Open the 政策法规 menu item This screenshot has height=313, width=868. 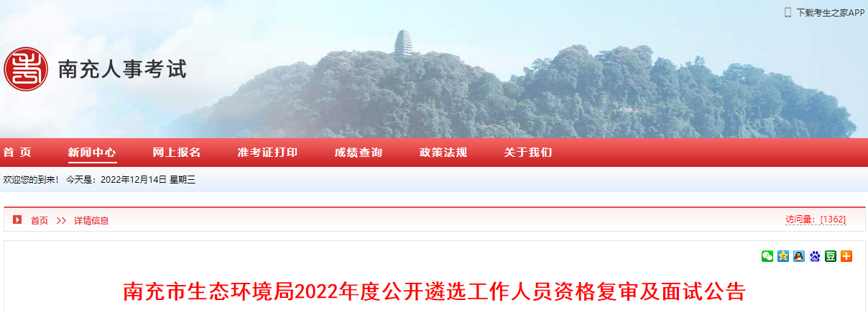point(443,153)
